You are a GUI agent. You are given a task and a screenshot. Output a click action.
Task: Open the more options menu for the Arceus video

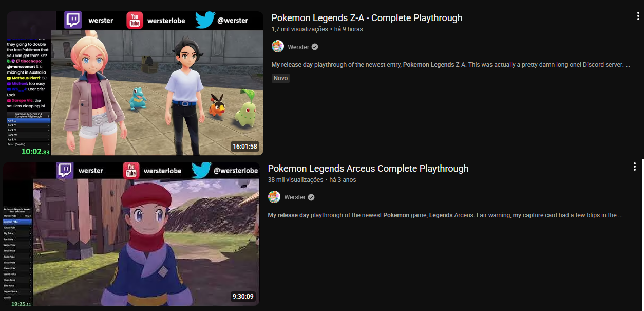[x=635, y=167]
